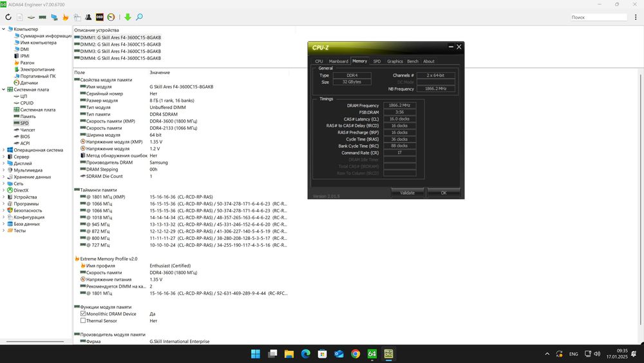644x363 pixels.
Task: Select DIMM2 G Skill Ares device
Action: tap(117, 44)
